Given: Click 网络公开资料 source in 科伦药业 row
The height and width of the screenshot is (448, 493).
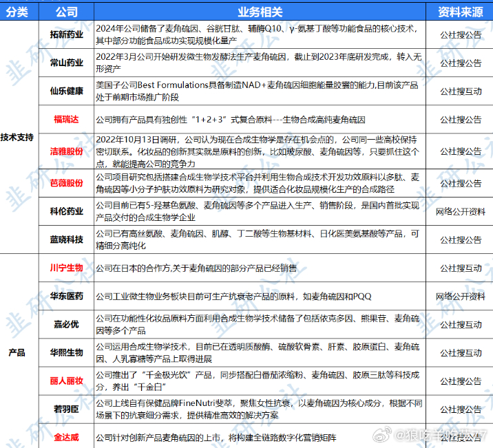Looking at the screenshot, I should point(461,212).
